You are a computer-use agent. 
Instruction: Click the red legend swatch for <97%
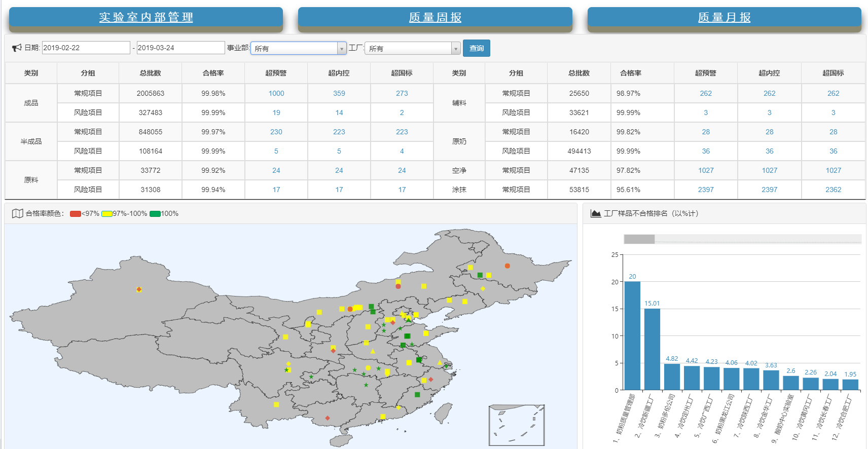coord(76,214)
